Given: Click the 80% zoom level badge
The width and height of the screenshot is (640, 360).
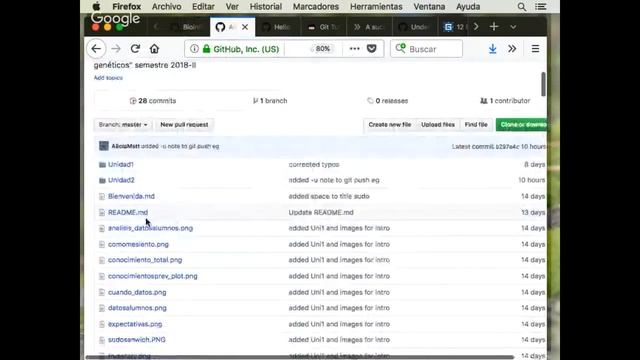Looking at the screenshot, I should pos(322,49).
